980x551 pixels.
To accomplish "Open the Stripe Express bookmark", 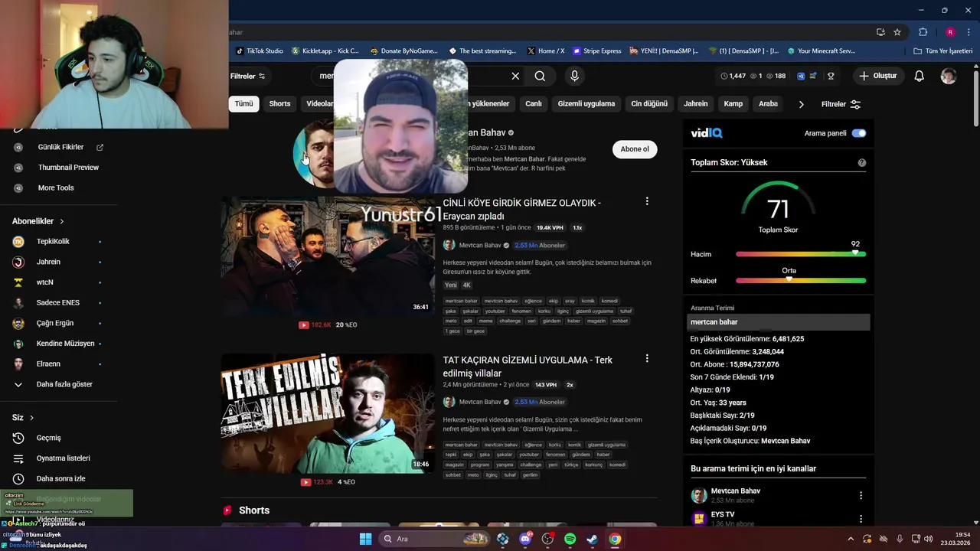I will (597, 51).
